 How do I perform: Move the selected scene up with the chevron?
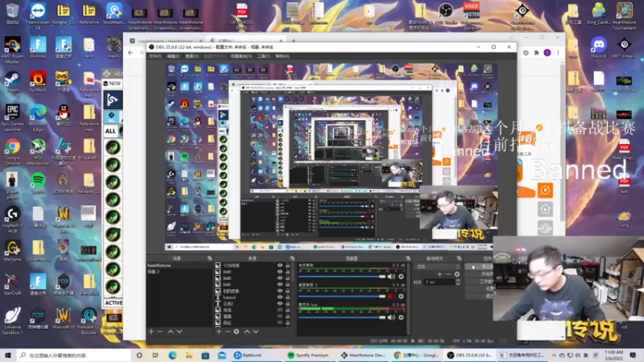[171, 331]
